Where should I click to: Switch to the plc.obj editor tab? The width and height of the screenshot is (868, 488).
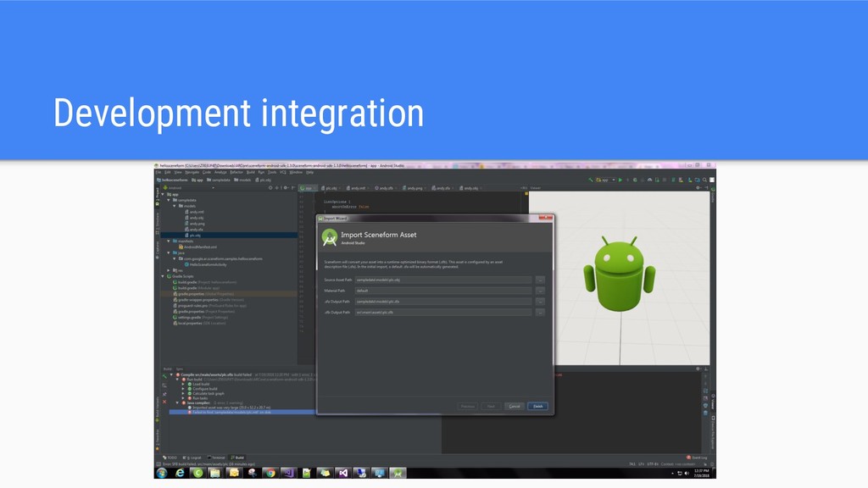pos(331,188)
